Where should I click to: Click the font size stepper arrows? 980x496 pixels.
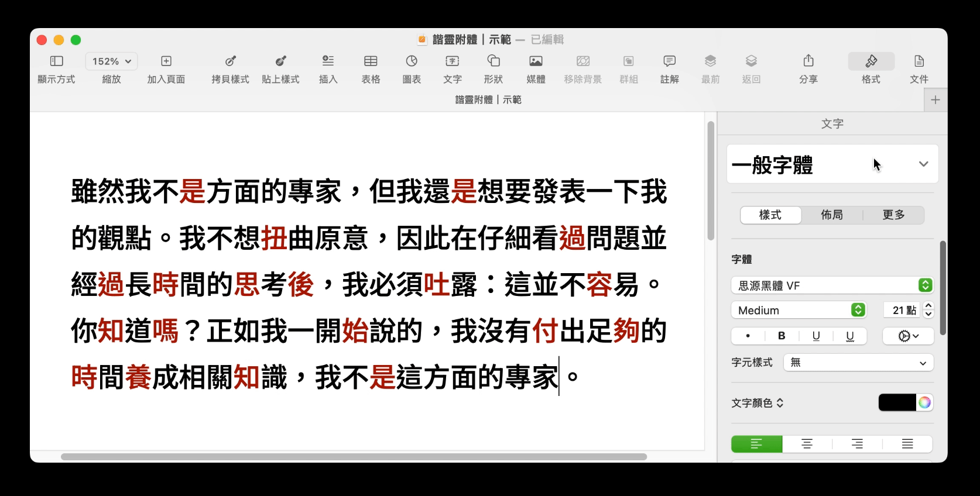pos(928,310)
